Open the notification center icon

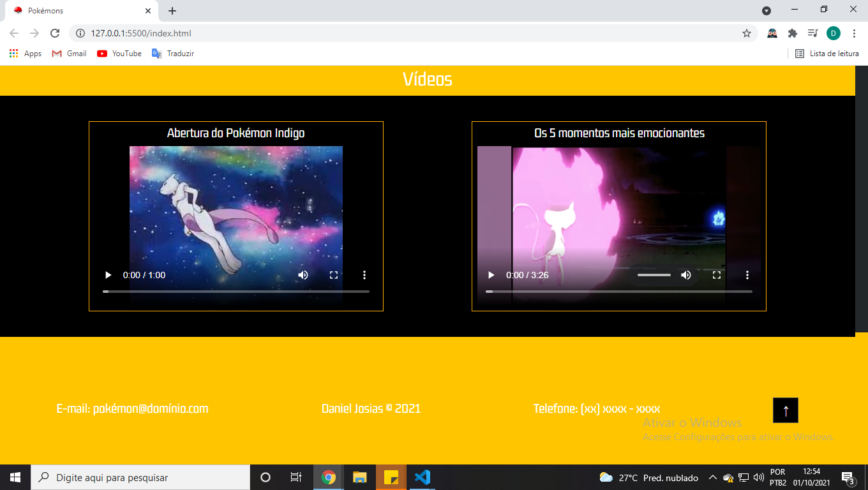848,477
